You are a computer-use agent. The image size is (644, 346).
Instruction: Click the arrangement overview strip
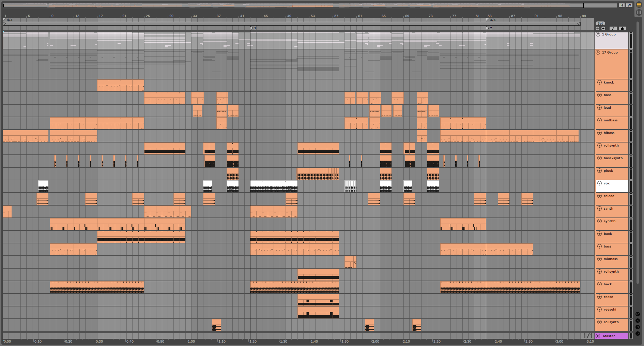[293, 5]
